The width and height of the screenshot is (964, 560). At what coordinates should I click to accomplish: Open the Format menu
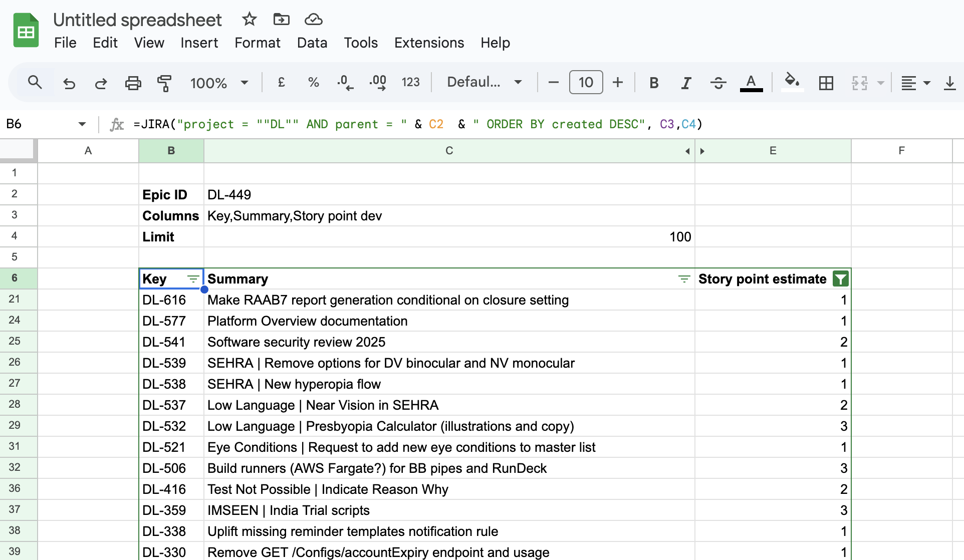[x=258, y=43]
